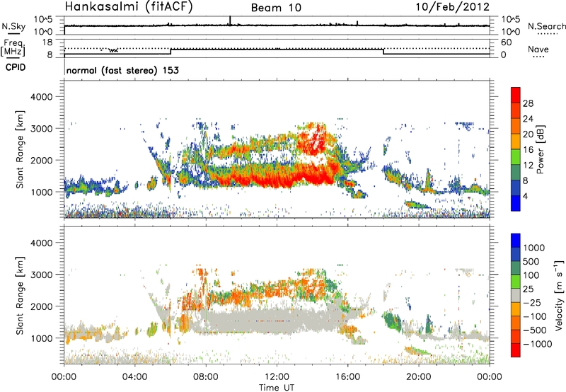The width and height of the screenshot is (566, 392).
Task: Click the red bottom segment of Velocity colorbar
Action: tap(516, 350)
